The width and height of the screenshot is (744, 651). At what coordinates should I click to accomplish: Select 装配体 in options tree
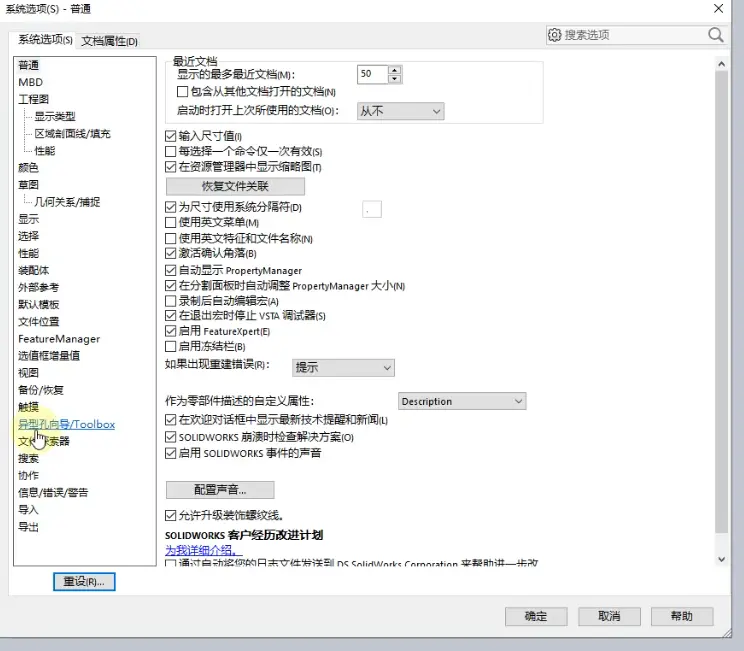[33, 270]
